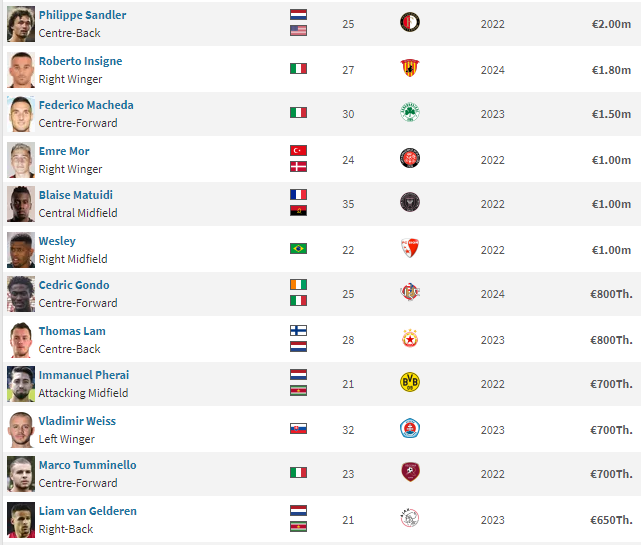The width and height of the screenshot is (641, 545).
Task: Click the club crest in Thomas Lam's row
Action: click(x=410, y=338)
